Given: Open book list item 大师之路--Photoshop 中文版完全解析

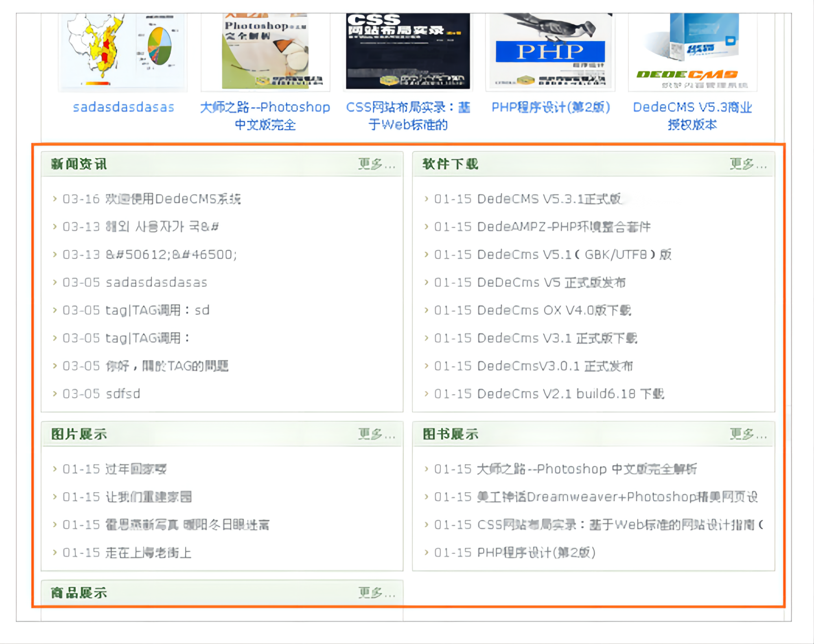Looking at the screenshot, I should click(x=587, y=469).
